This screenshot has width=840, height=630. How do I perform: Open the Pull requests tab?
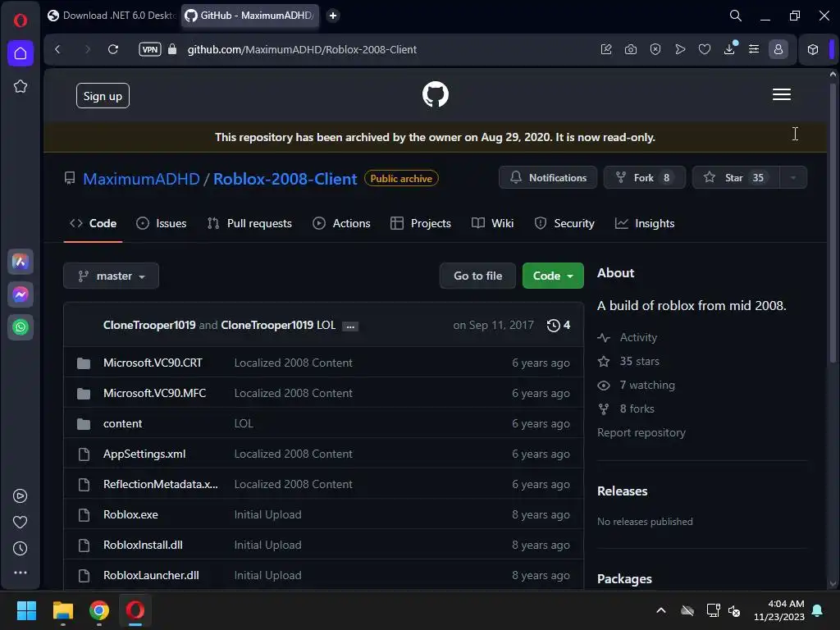click(x=249, y=223)
